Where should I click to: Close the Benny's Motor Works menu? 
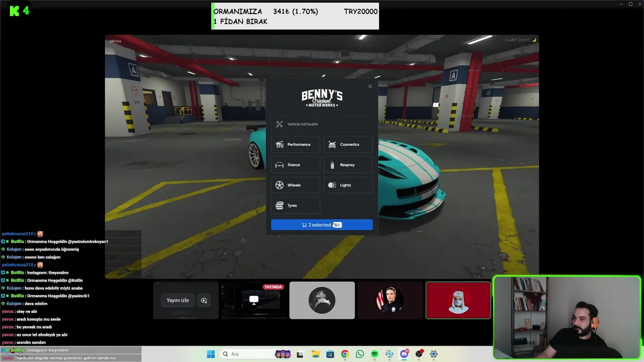tap(370, 86)
